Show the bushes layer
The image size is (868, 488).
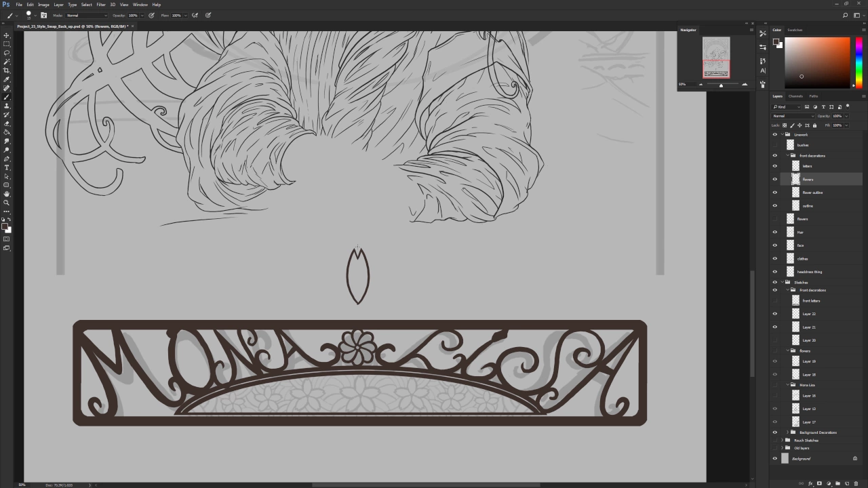(775, 145)
